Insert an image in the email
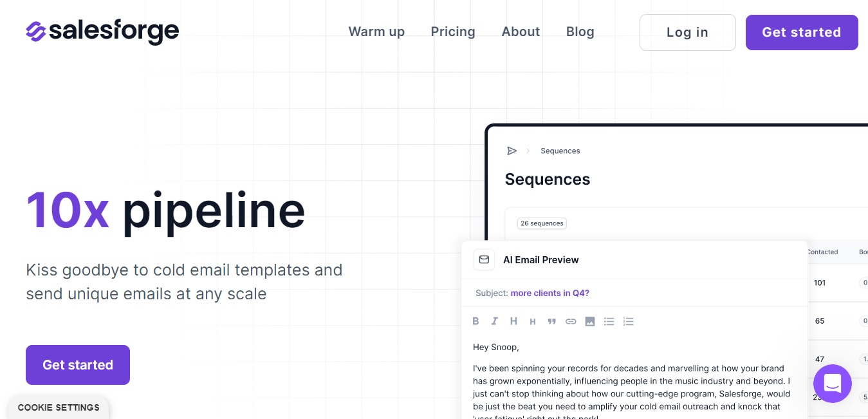The image size is (868, 419). 590,321
